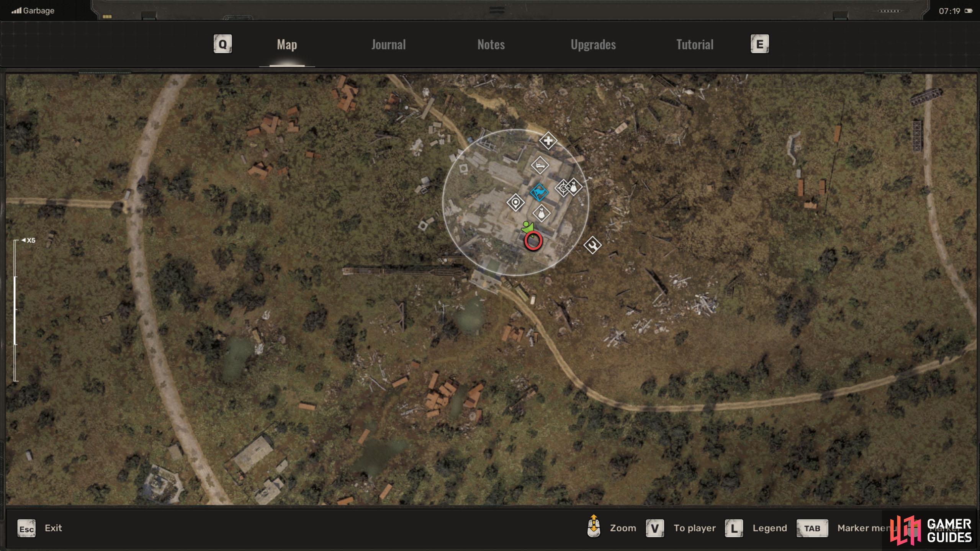Switch to the Upgrades tab
Screen dimensions: 980x551
point(593,44)
